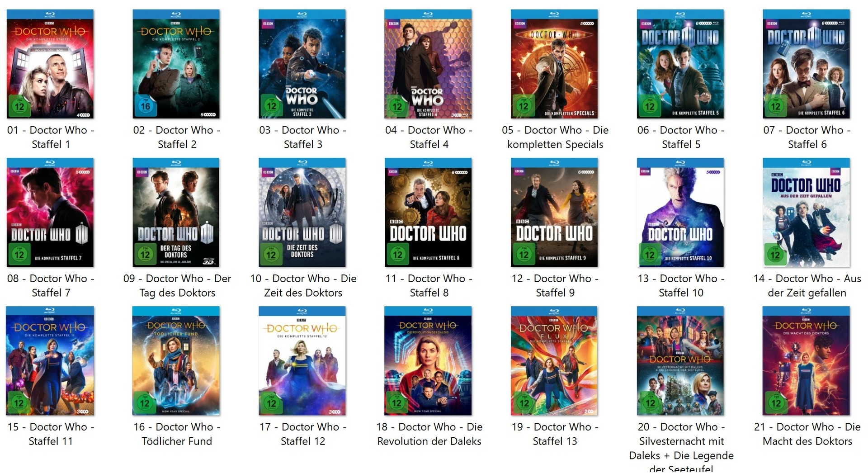Screen dimensions: 868x473
Task: Click label '10 - Doctor Who - Die Zeit des Doktors'
Action: [303, 285]
